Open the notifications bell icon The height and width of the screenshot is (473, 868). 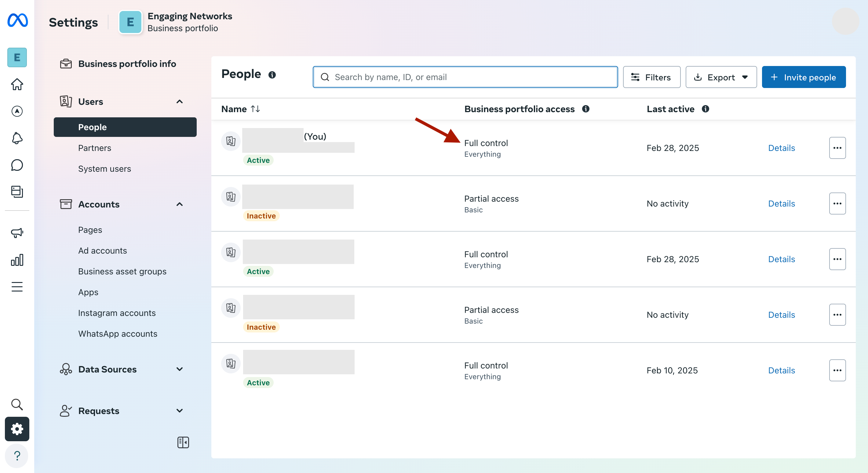(17, 138)
